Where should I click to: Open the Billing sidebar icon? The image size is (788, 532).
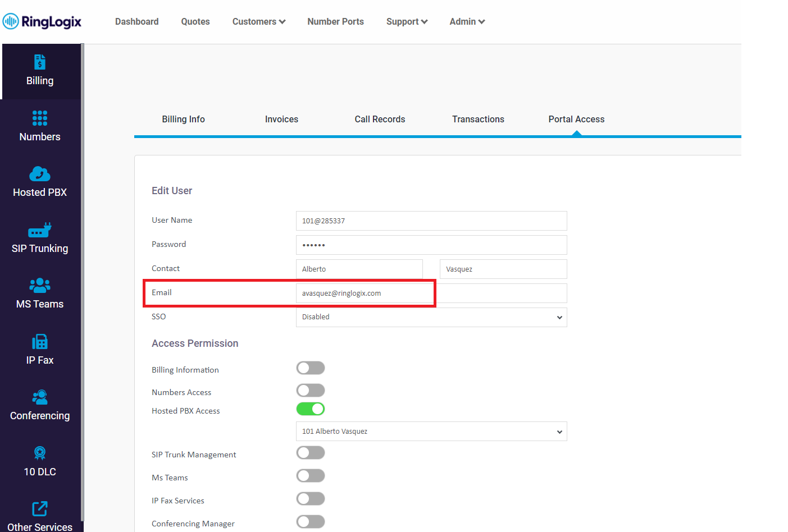point(40,62)
